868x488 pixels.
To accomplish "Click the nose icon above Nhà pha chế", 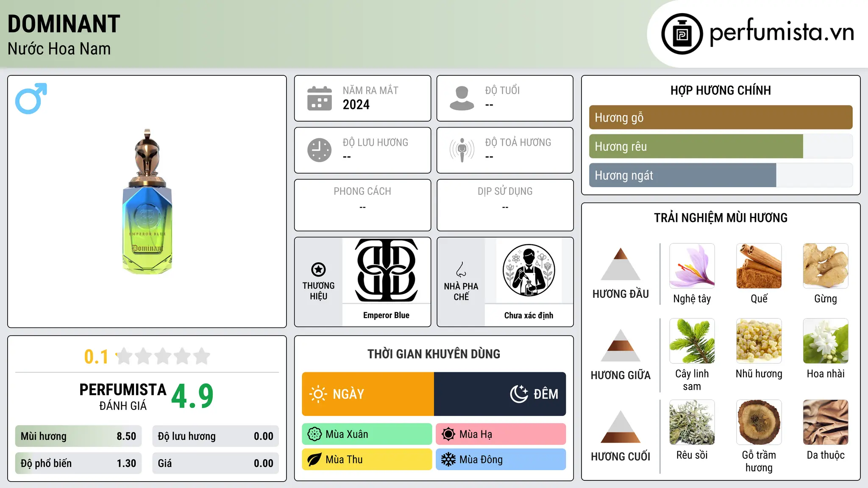I will coord(461,269).
